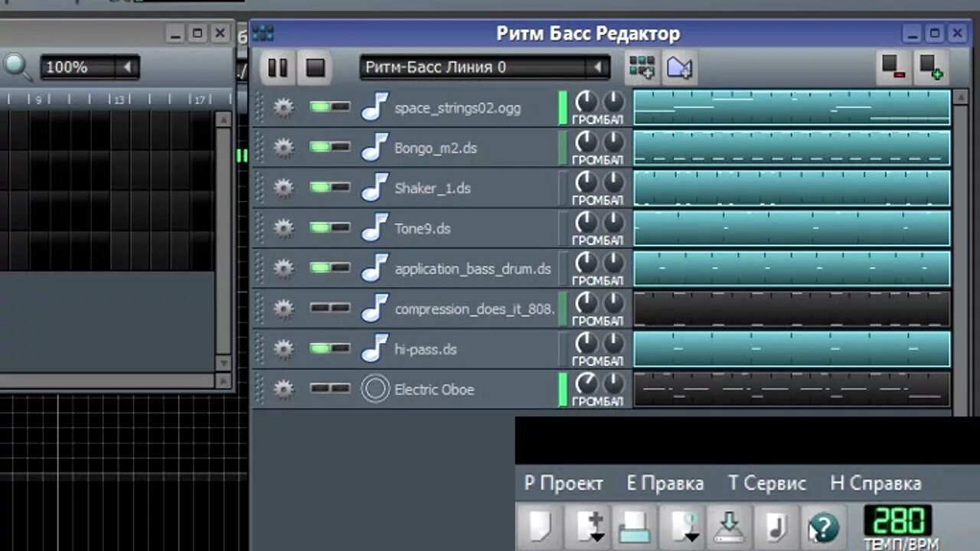Open gear actions menu for Tone9.ds track
980x551 pixels.
[283, 228]
